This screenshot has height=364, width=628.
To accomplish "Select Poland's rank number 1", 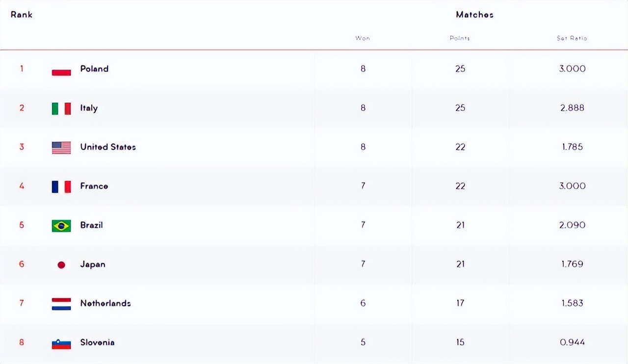I will pyautogui.click(x=22, y=69).
